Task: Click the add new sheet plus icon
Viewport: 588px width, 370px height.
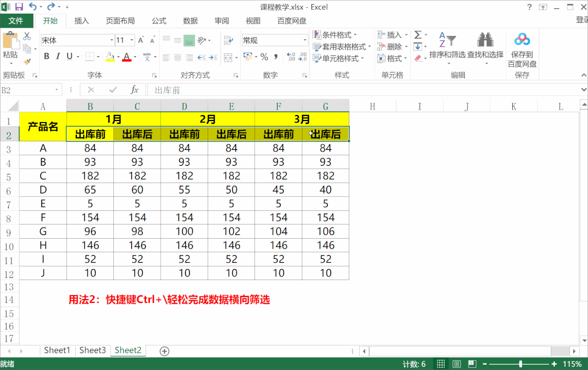Action: [165, 351]
